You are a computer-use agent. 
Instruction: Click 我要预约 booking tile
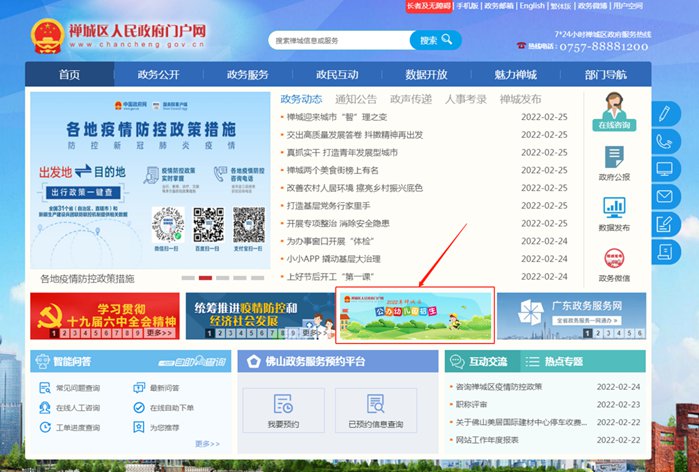tap(284, 410)
